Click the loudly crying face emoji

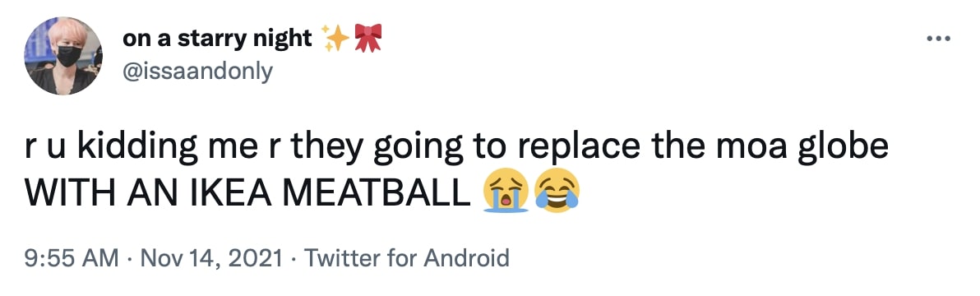tap(506, 193)
